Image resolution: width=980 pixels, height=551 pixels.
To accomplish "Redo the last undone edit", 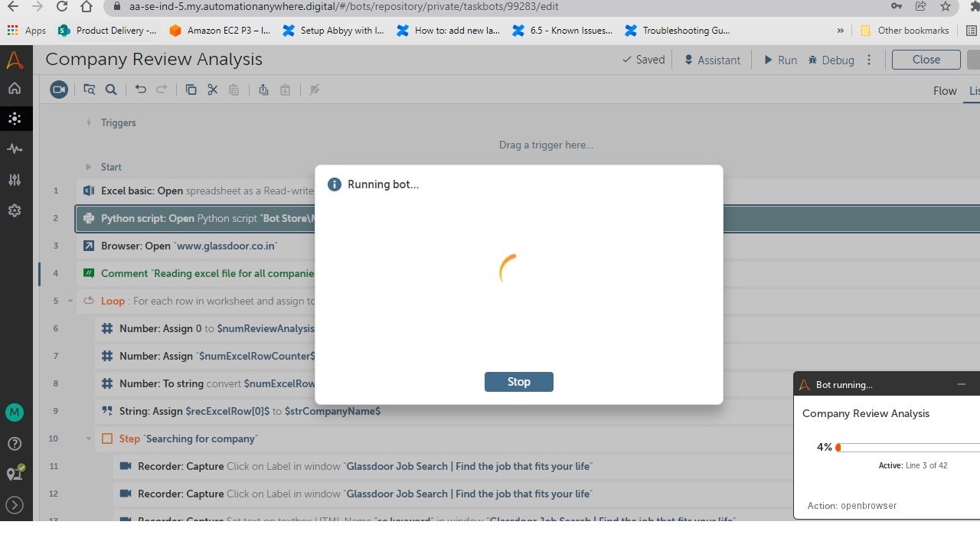I will [162, 90].
